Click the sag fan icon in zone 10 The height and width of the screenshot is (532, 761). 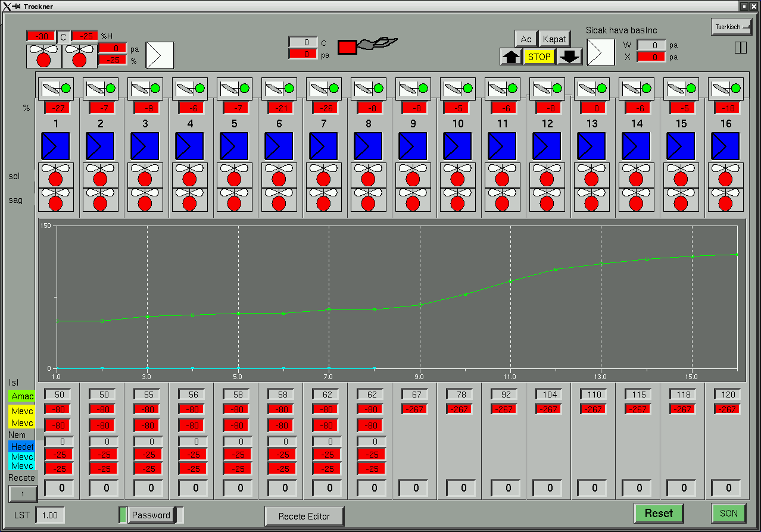click(458, 200)
